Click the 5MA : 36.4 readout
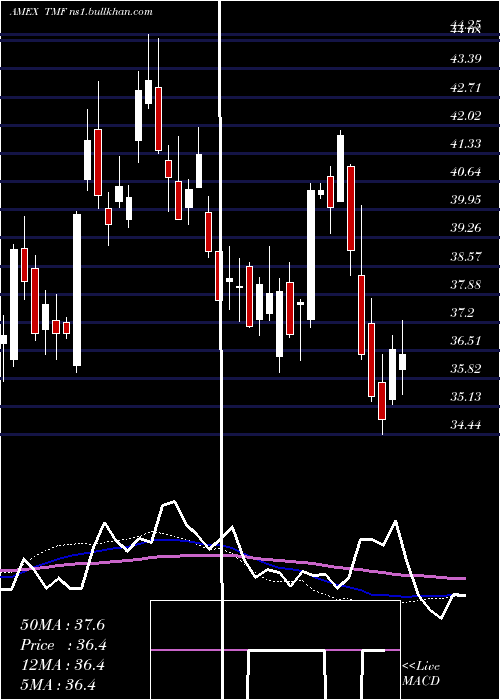The height and width of the screenshot is (700, 500). point(58,685)
